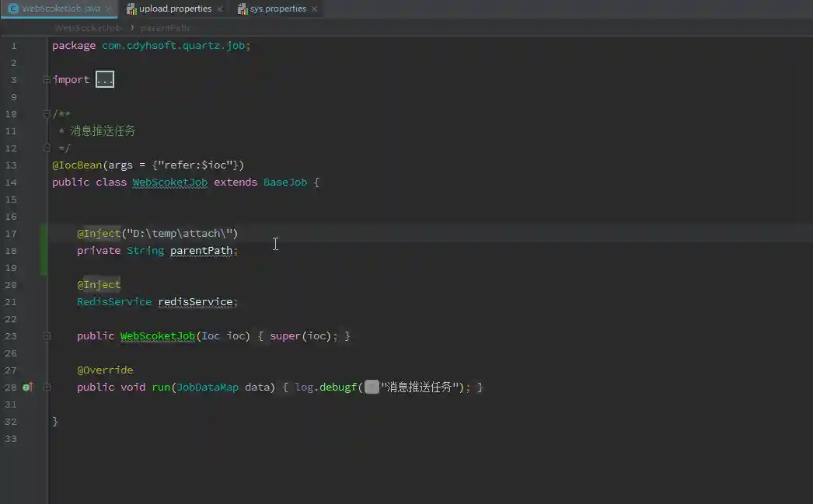Image resolution: width=813 pixels, height=504 pixels.
Task: Click the green change marker beside parentPath line
Action: tap(44, 250)
